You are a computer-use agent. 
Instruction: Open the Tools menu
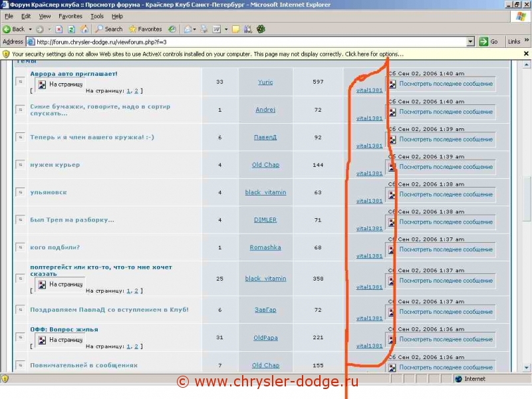tap(96, 16)
